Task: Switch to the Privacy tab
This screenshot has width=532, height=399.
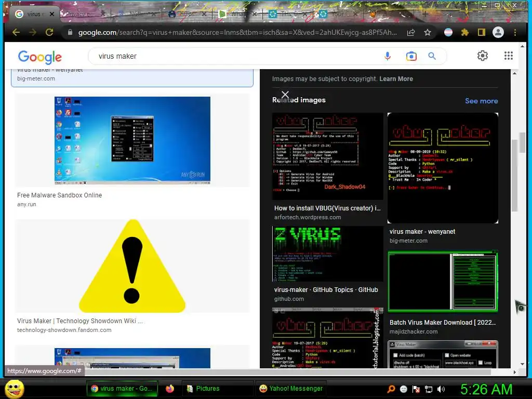Action: tap(82, 14)
